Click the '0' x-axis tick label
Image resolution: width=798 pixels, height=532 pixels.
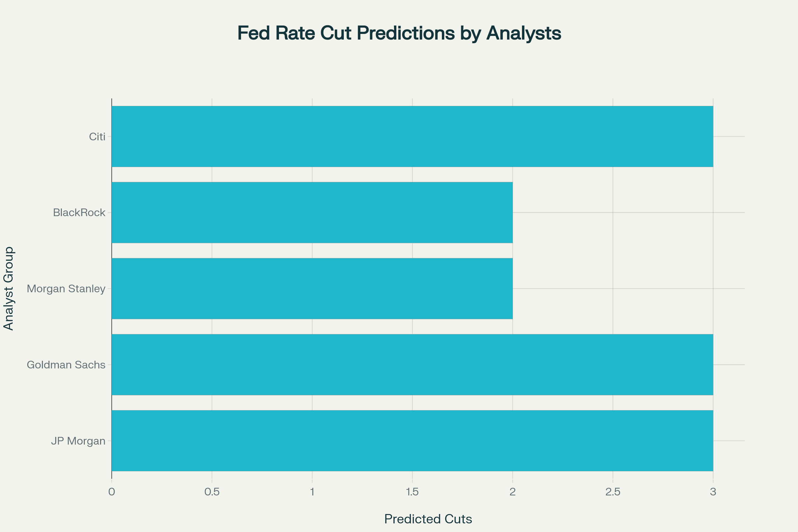tap(112, 492)
